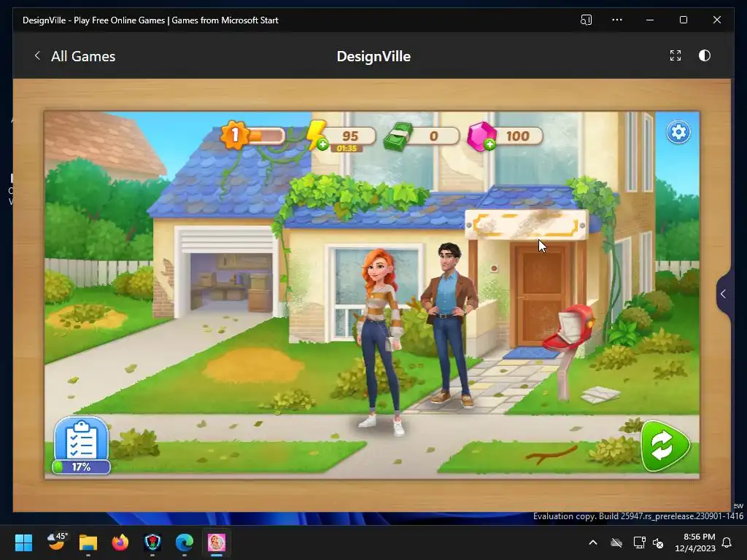Open the weather widget showing 45°
The height and width of the screenshot is (560, 747).
point(57,542)
